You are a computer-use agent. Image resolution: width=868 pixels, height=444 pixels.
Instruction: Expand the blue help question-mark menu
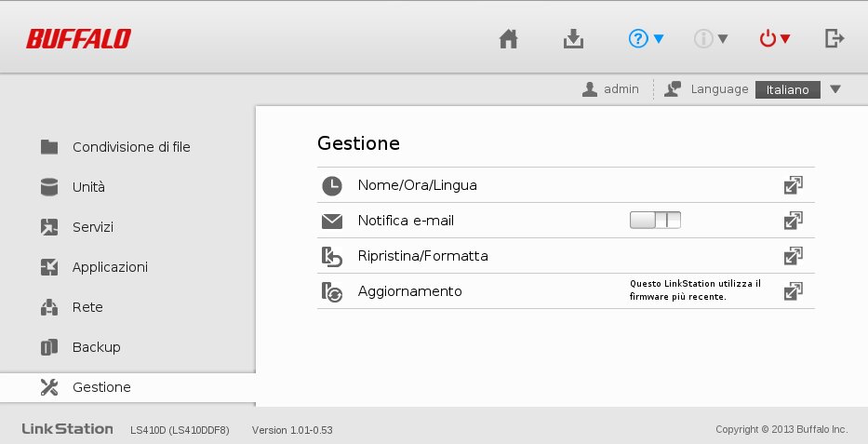646,39
